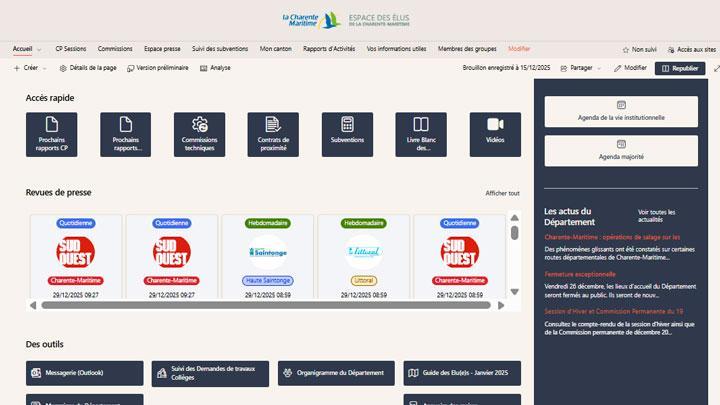Go to Commissions menu item

click(115, 49)
